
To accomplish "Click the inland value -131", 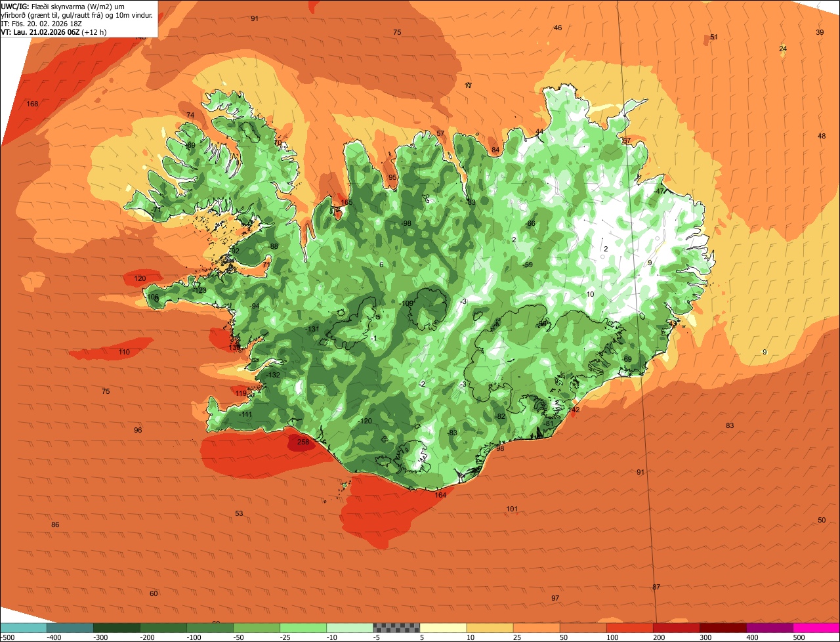I will 312,329.
